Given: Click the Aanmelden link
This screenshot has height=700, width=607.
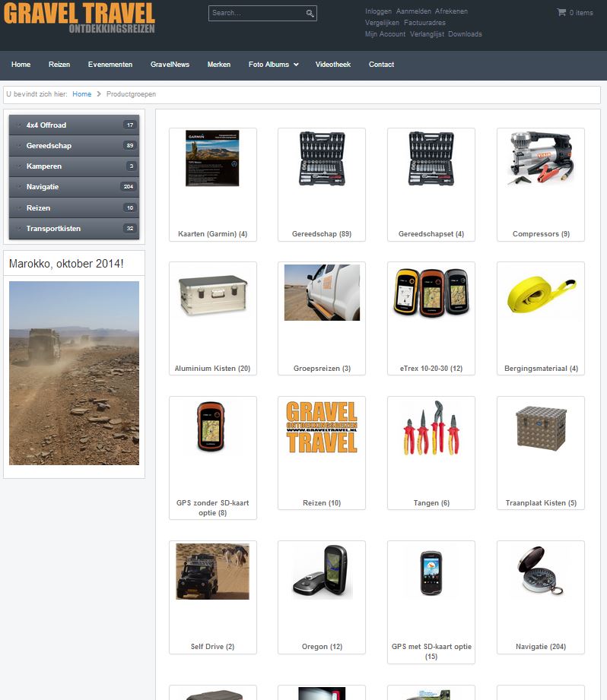Looking at the screenshot, I should point(414,11).
